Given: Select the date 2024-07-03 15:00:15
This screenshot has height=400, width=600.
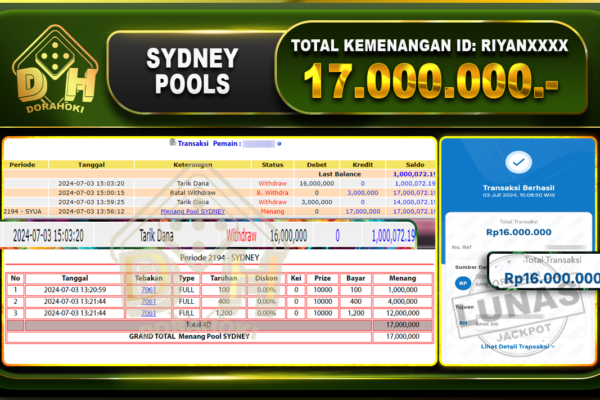Looking at the screenshot, I should click(91, 193).
